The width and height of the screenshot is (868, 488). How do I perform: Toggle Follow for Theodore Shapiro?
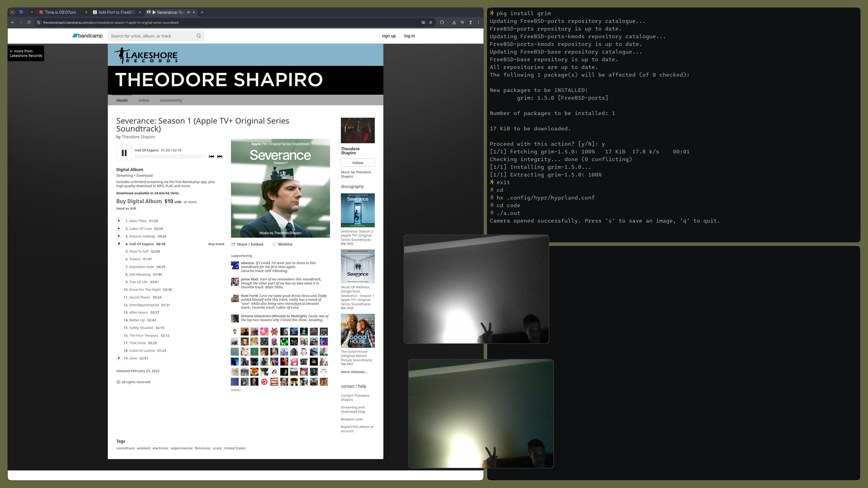click(x=358, y=163)
